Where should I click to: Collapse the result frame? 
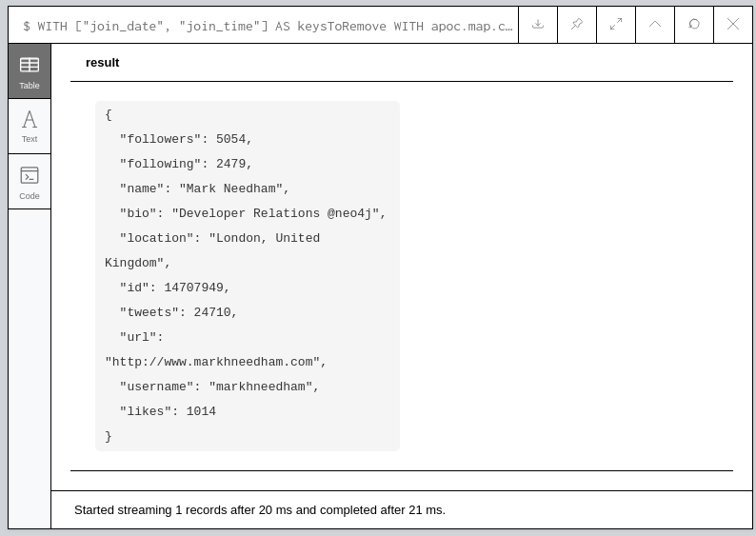coord(655,25)
